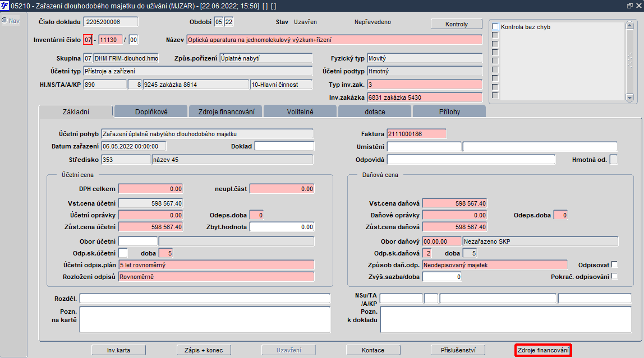Screen dimensions: 644x358
Task: Click the Číslo dokladu field
Action: click(x=111, y=22)
